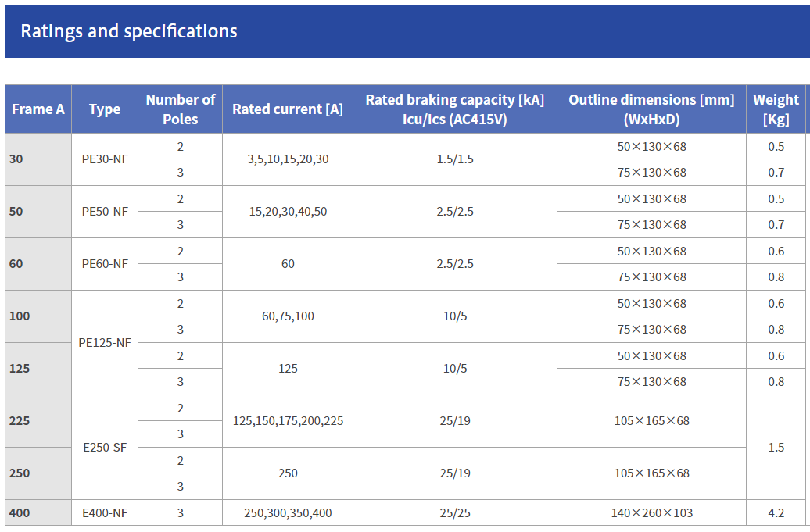The width and height of the screenshot is (810, 532).
Task: Click the "Rated braking capacity [kA]" header
Action: tap(455, 109)
